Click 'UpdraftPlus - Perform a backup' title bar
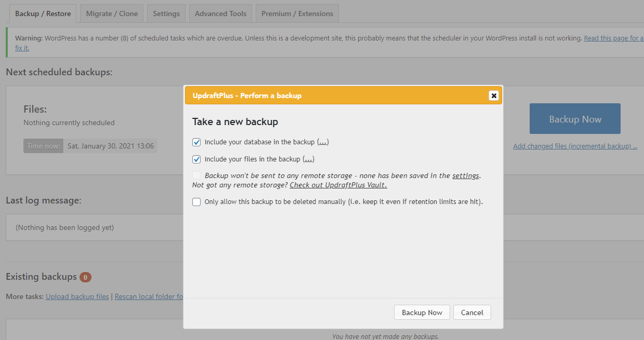Screen dimensions: 644x340 344,96
